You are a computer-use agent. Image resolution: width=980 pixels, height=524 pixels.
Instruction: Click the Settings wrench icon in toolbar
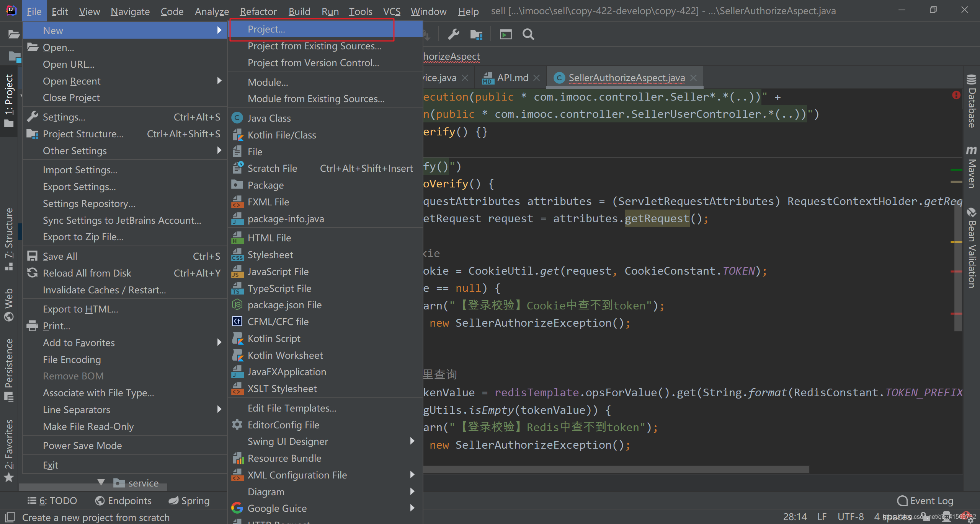[454, 34]
